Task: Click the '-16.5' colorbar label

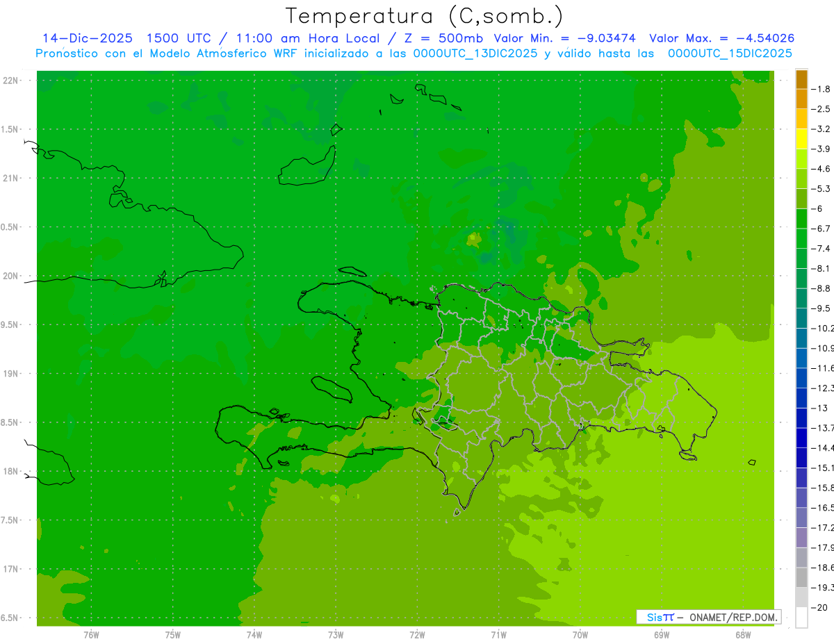Action: click(824, 508)
